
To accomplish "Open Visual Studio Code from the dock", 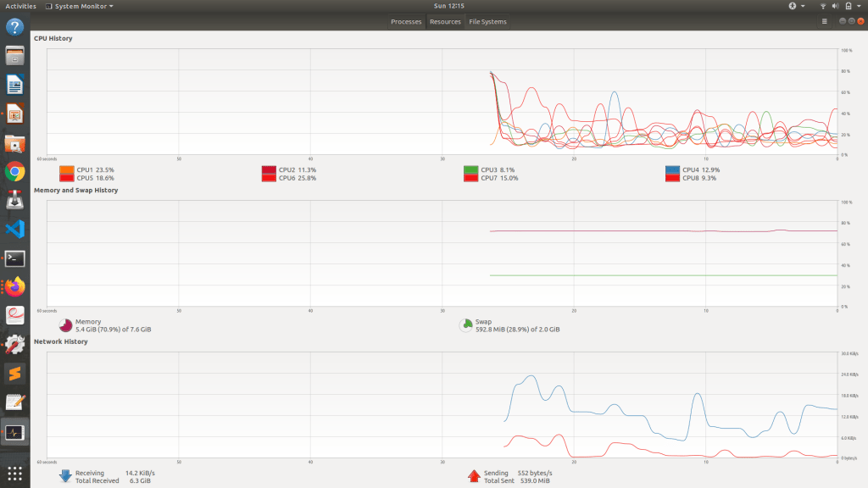I will (x=15, y=229).
